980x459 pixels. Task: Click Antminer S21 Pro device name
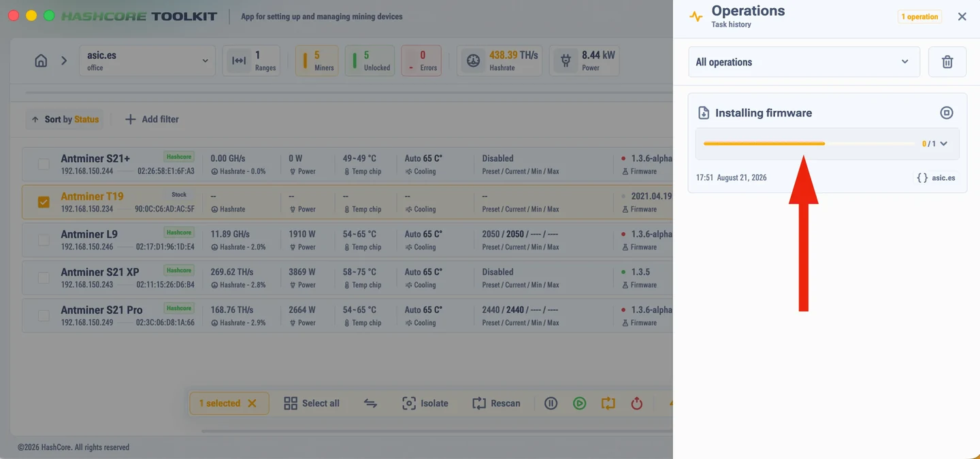coord(101,310)
